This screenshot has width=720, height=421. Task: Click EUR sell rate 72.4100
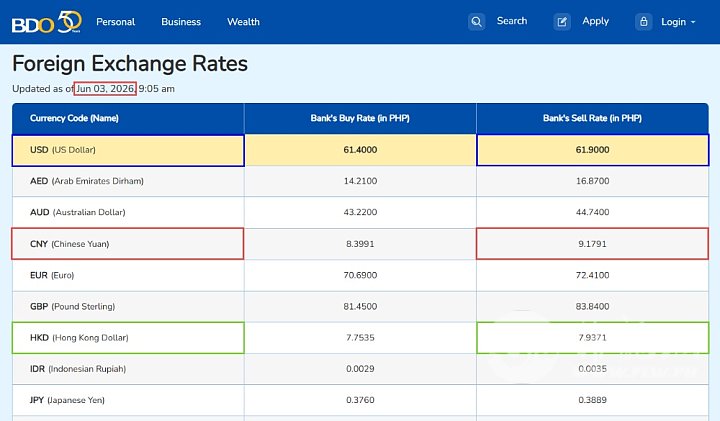pyautogui.click(x=592, y=275)
